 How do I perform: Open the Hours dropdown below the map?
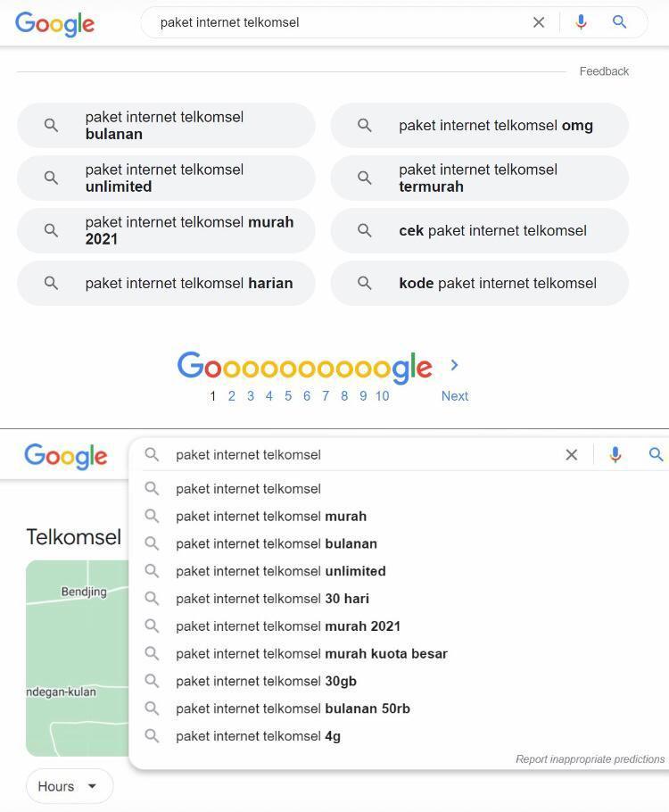(70, 786)
